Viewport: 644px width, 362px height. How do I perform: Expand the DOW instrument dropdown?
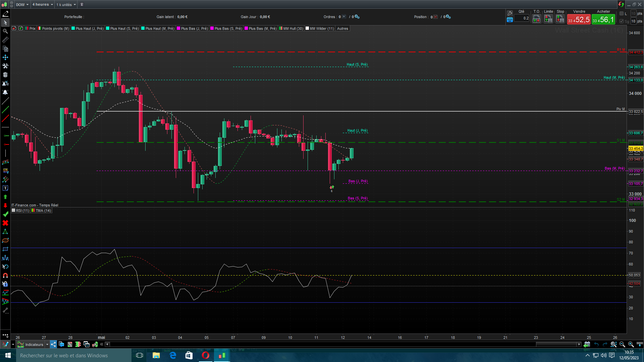click(22, 5)
